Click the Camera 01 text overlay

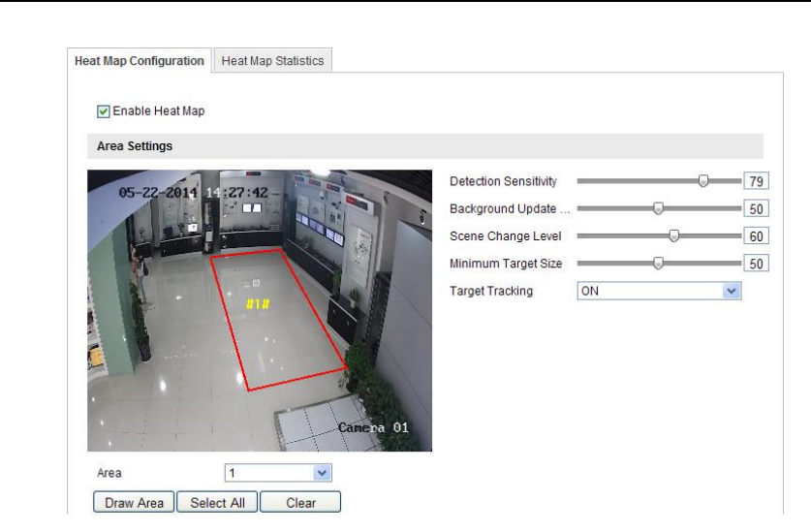coord(373,427)
